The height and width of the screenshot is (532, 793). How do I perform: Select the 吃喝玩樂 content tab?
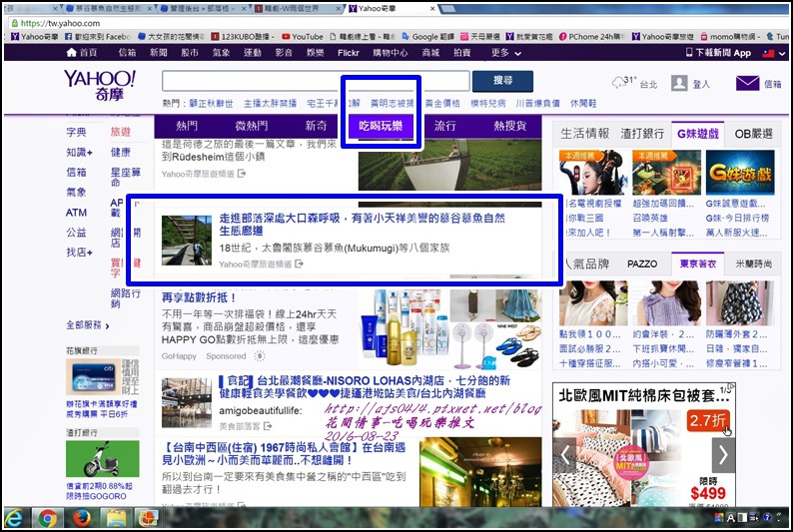click(381, 126)
